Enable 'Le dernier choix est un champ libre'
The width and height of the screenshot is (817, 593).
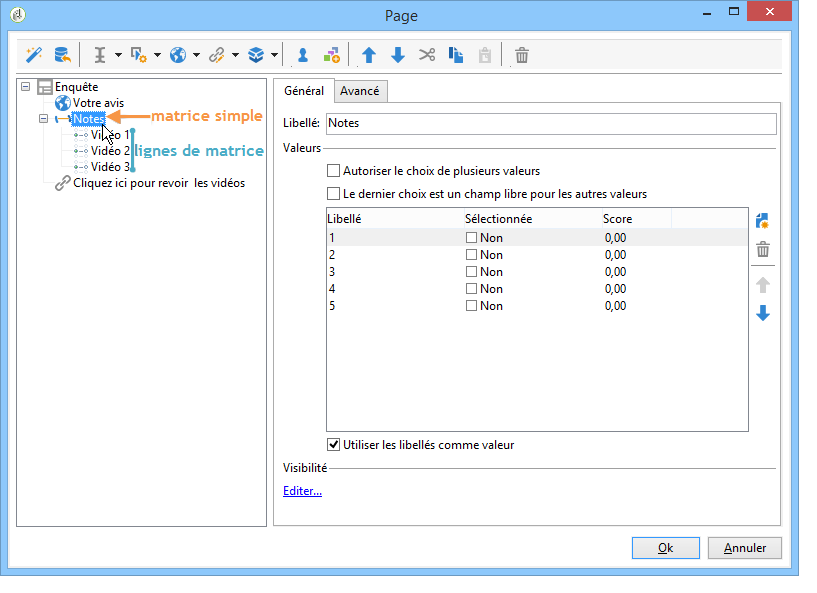(x=333, y=194)
